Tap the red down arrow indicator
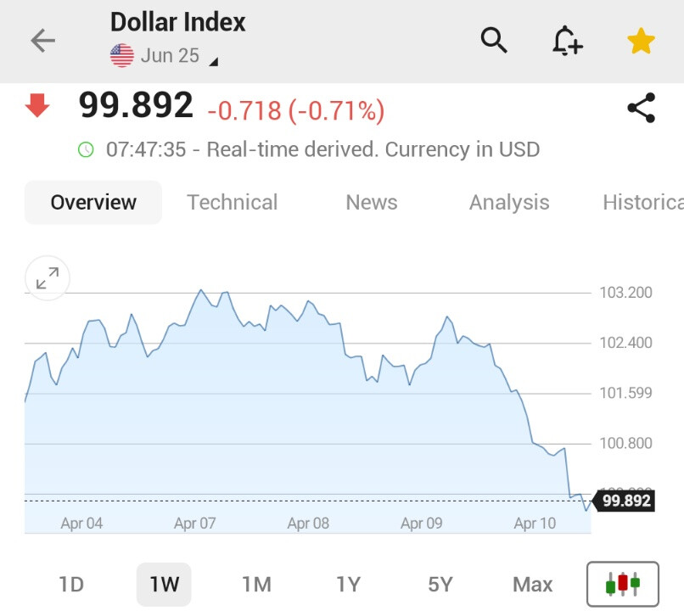 click(37, 107)
